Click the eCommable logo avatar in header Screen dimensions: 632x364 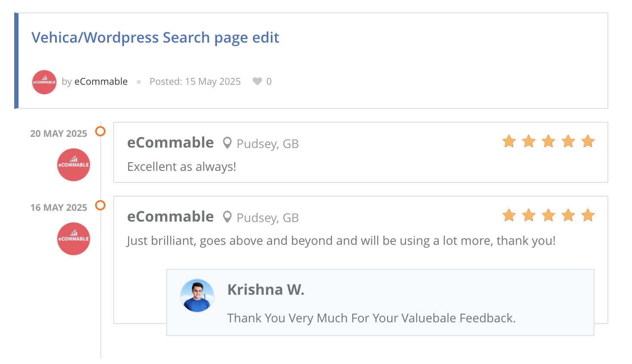(44, 82)
